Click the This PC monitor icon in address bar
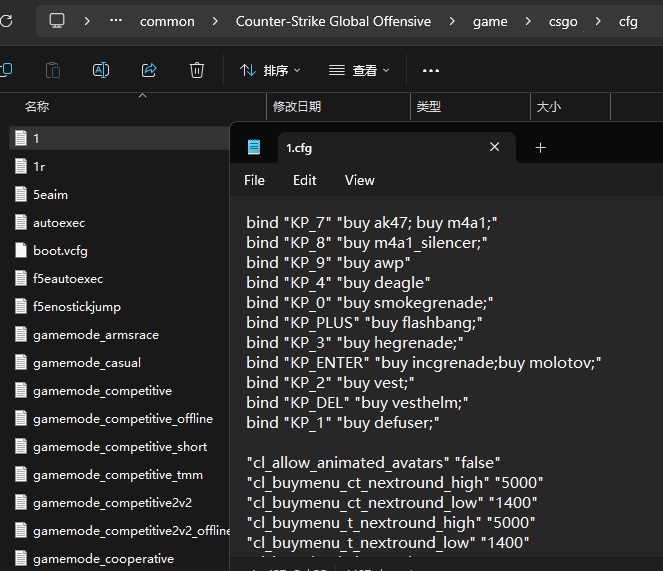 57,21
